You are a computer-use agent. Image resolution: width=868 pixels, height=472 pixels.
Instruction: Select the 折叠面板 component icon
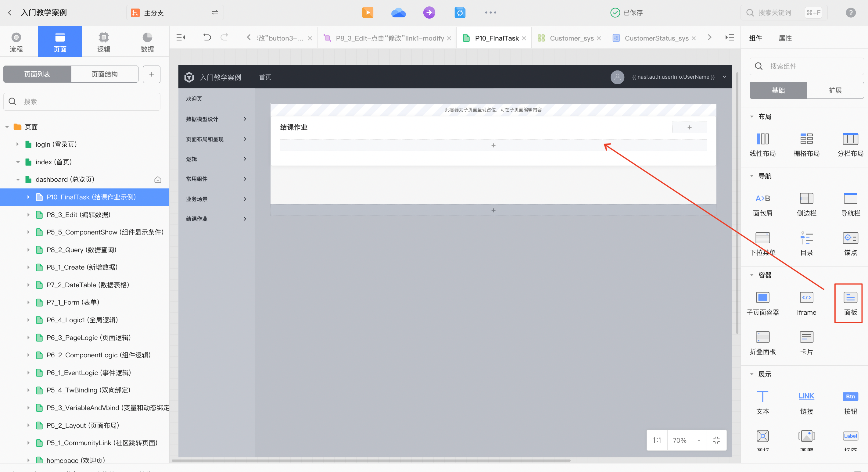tap(762, 337)
